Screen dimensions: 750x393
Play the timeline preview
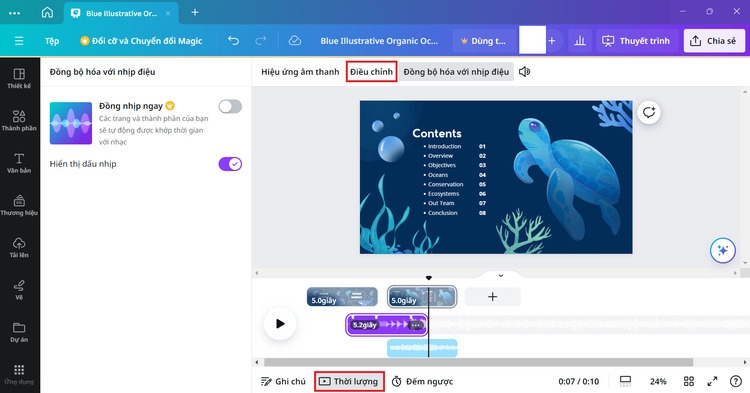(280, 324)
